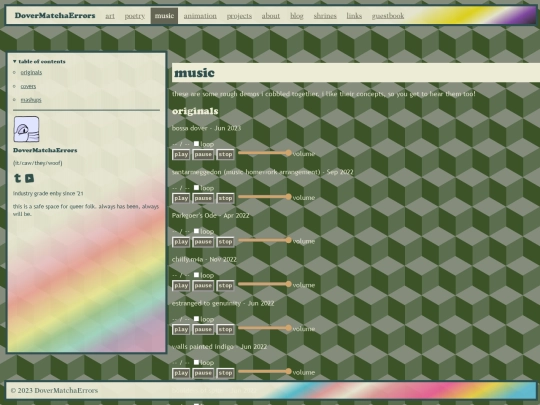540x405 pixels.
Task: Open the art page
Action: click(110, 16)
